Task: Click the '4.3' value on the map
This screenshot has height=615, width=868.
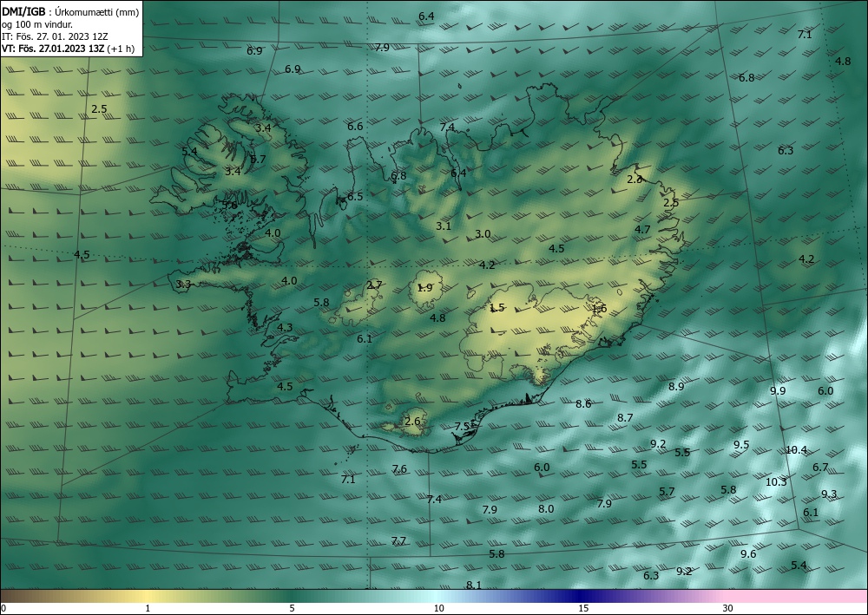Action: (285, 327)
